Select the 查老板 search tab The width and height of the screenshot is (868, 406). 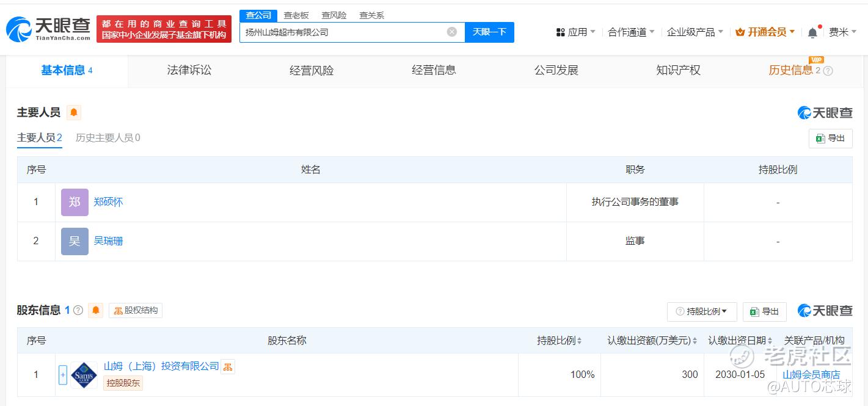[x=296, y=15]
